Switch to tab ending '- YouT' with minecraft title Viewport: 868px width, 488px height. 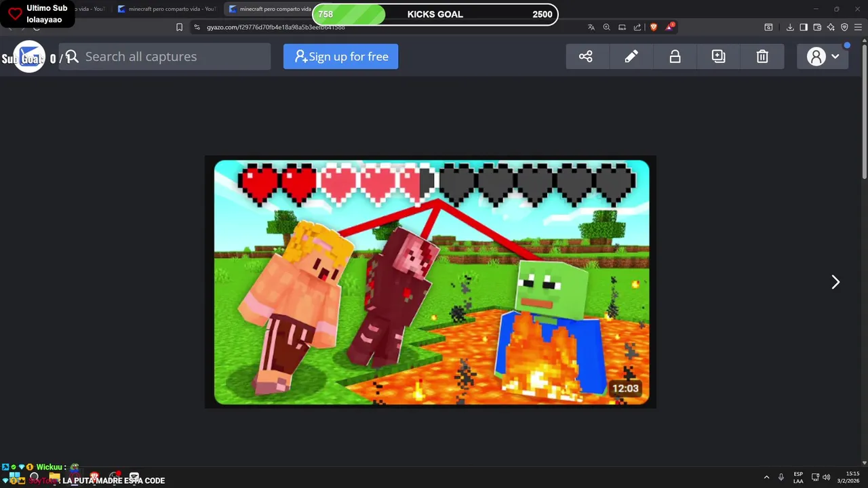[x=167, y=9]
